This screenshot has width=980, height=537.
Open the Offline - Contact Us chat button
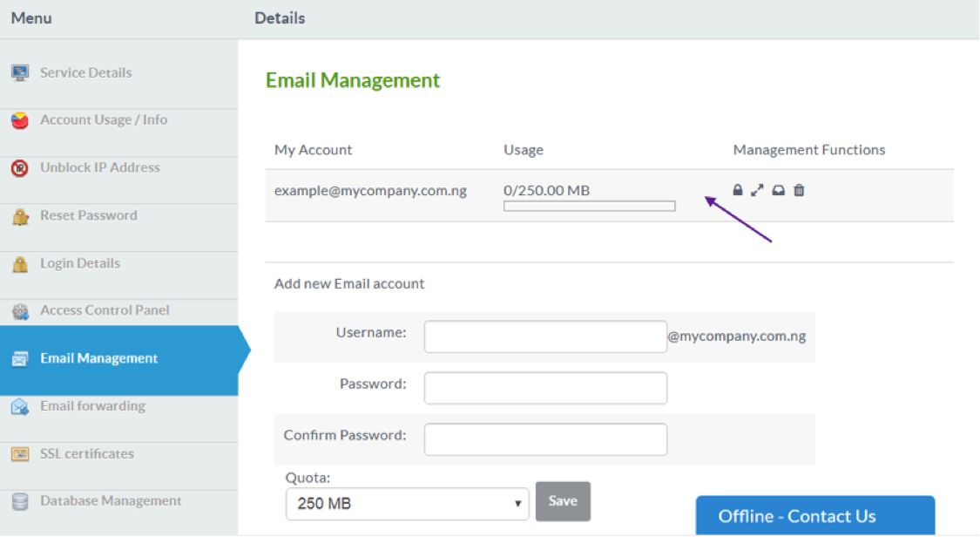(x=815, y=516)
